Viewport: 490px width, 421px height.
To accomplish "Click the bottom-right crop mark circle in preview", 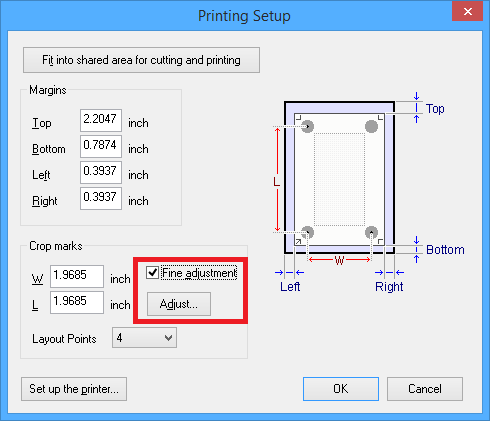I will click(371, 232).
